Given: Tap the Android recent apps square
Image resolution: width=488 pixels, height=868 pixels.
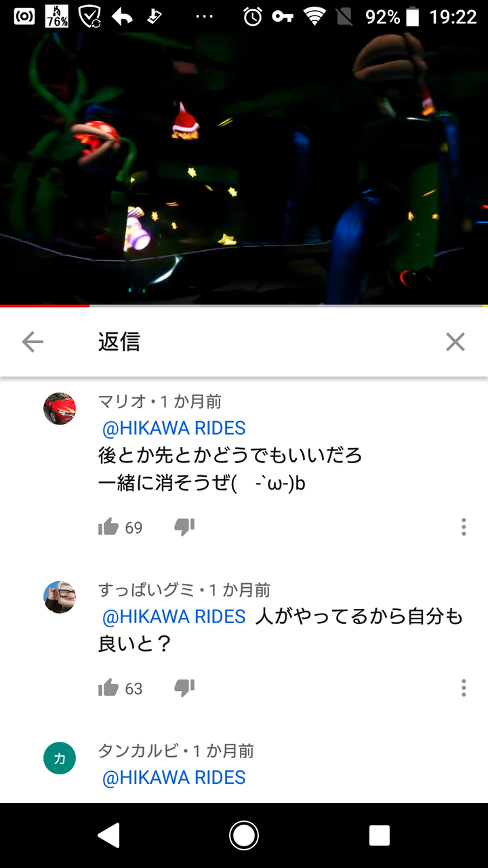Looking at the screenshot, I should [x=380, y=835].
